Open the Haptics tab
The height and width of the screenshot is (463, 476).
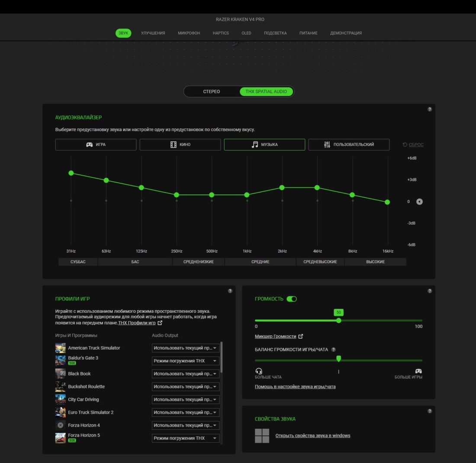click(x=221, y=33)
